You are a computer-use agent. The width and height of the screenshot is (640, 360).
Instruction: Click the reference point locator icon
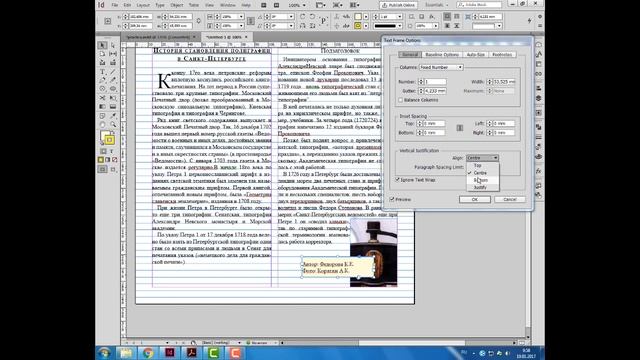point(108,21)
